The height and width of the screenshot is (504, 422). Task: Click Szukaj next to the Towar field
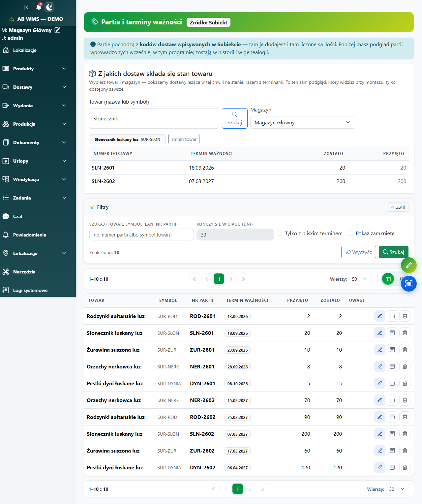pyautogui.click(x=235, y=118)
